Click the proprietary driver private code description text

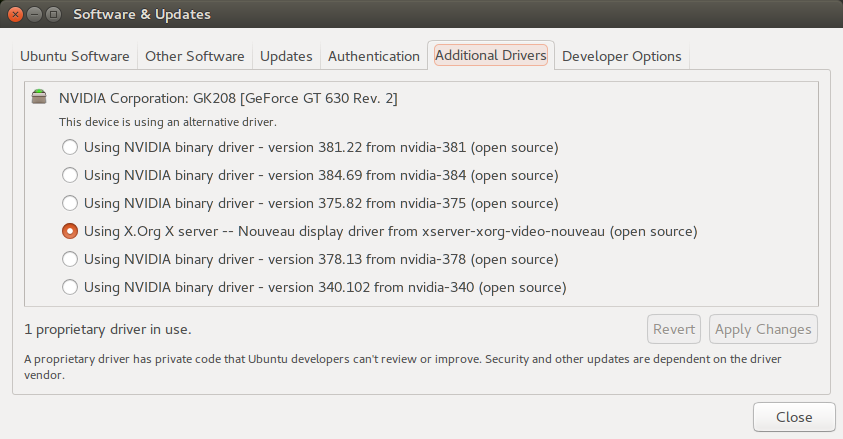point(403,366)
